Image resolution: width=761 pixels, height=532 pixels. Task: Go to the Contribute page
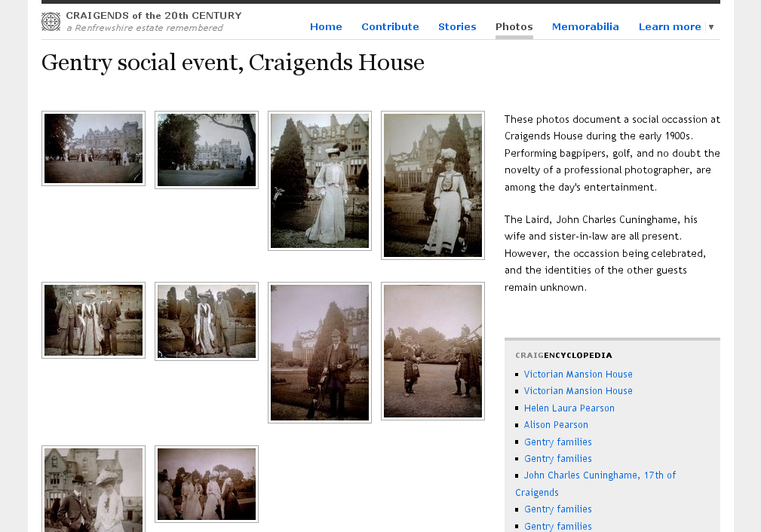click(x=390, y=27)
